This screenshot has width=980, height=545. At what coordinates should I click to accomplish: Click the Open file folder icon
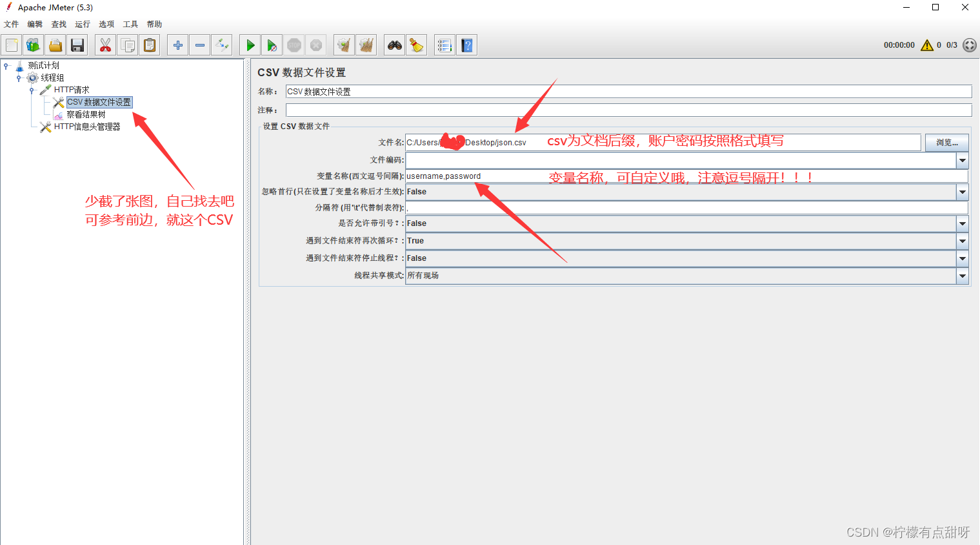(55, 45)
